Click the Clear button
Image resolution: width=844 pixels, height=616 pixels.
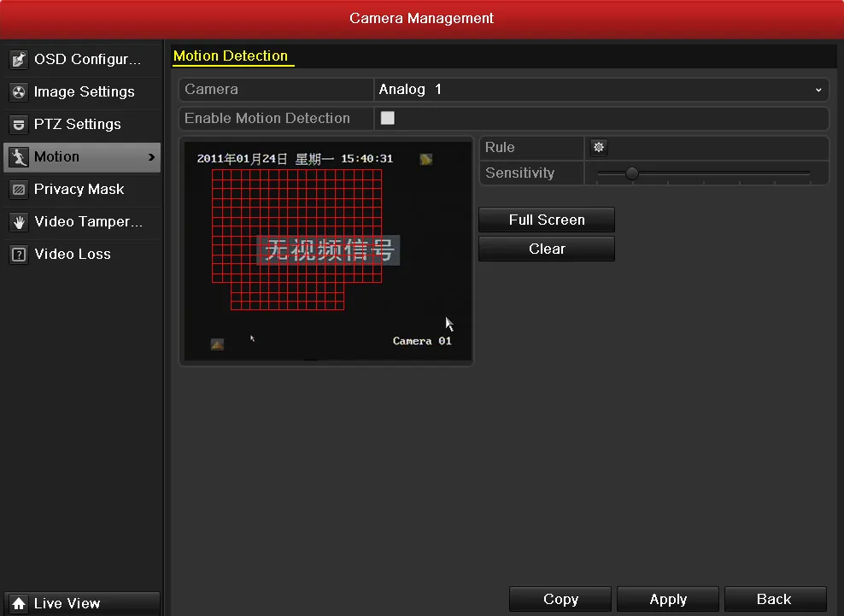(547, 249)
